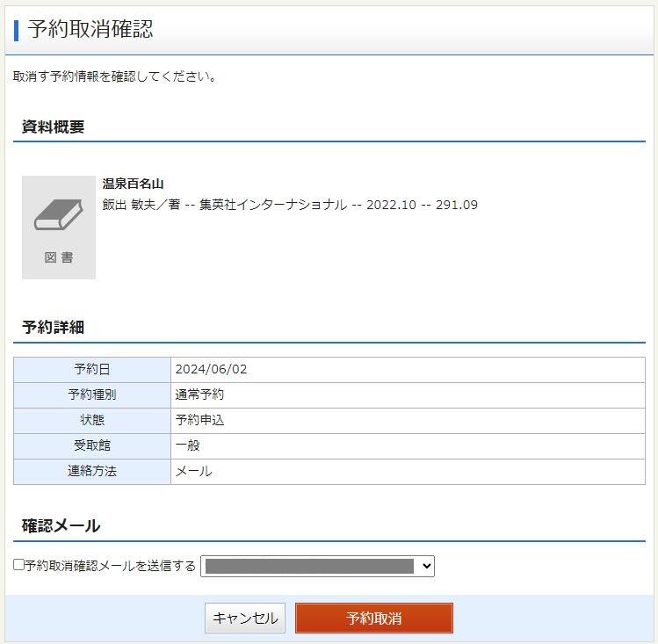Image resolution: width=658 pixels, height=644 pixels.
Task: Click the 予約日 row header cell
Action: click(x=92, y=369)
